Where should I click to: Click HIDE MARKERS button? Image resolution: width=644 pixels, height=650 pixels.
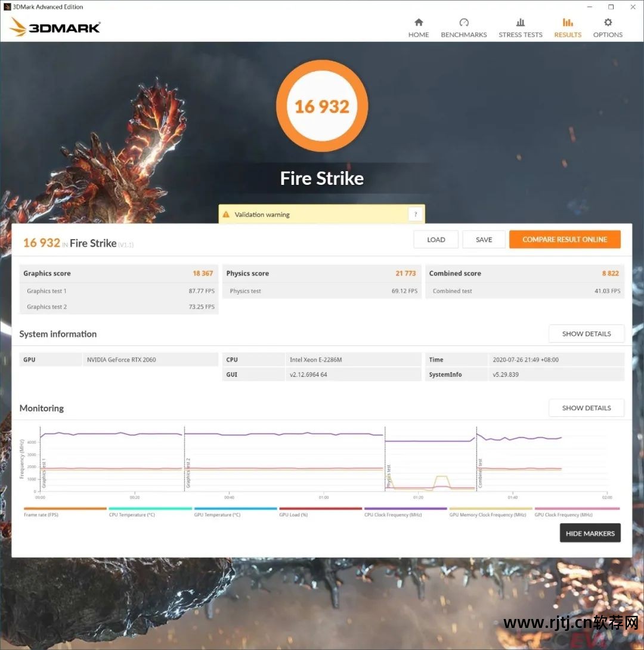(590, 533)
